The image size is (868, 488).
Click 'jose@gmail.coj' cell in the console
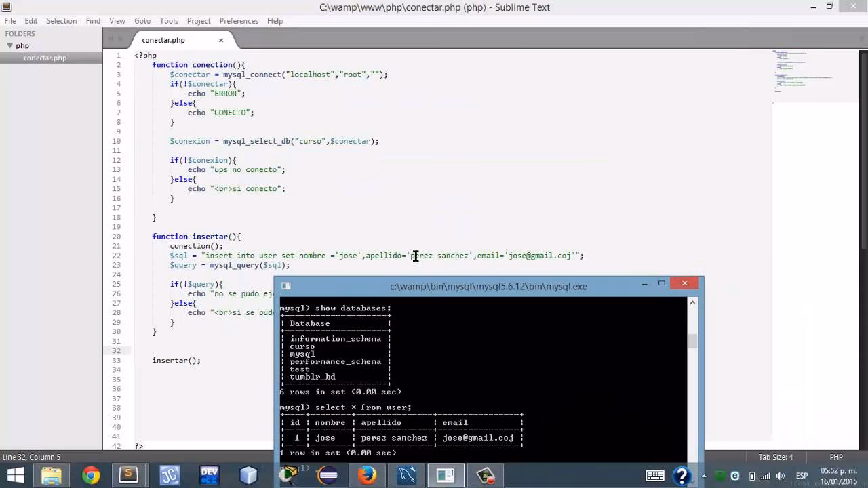[478, 438]
